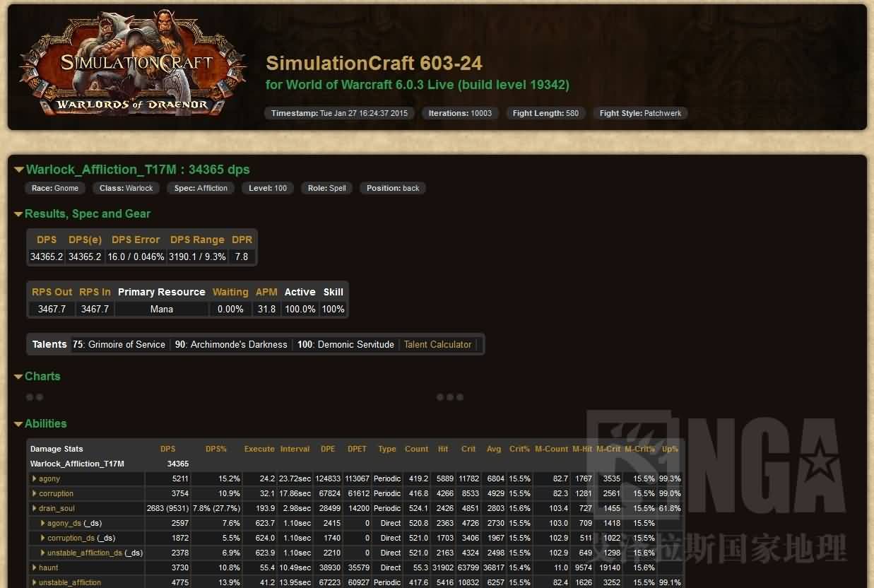
Task: Click the Race: Gnome badge
Action: (55, 188)
